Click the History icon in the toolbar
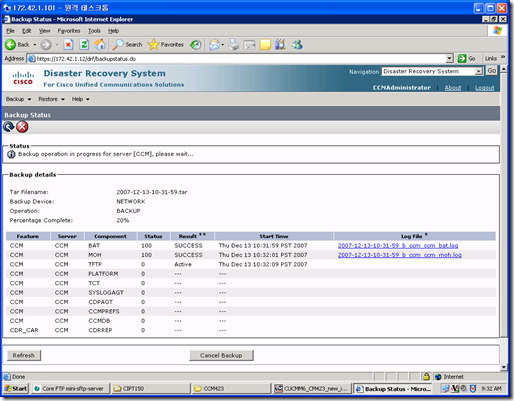514x401 pixels. 196,44
